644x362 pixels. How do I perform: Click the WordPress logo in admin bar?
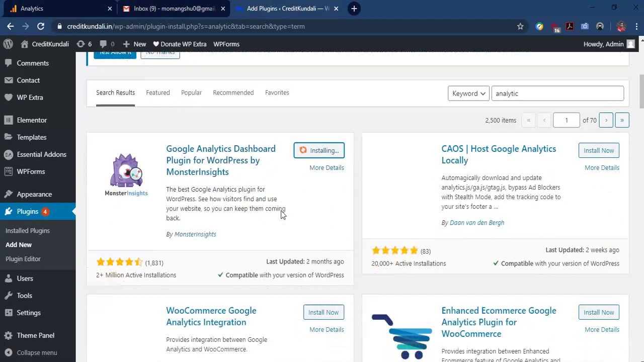8,44
